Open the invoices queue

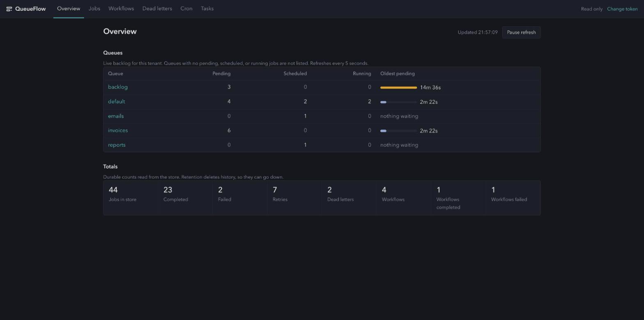click(x=118, y=130)
